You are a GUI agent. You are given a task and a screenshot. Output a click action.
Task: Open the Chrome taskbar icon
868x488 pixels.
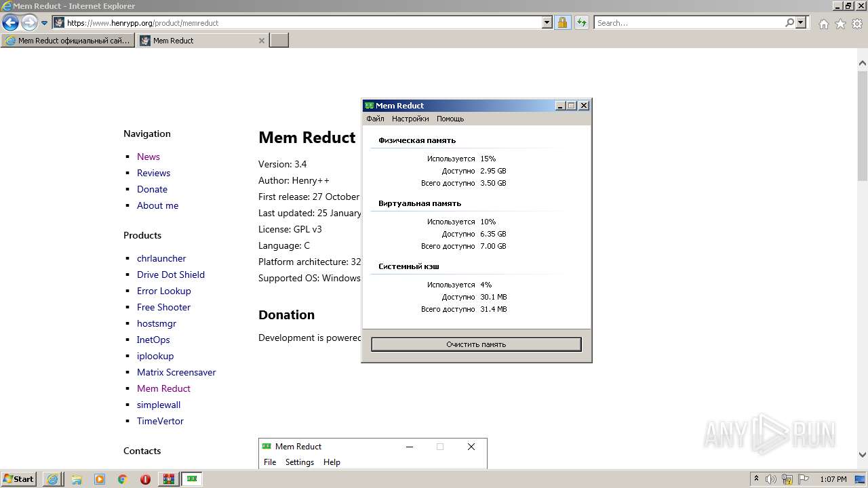[123, 479]
